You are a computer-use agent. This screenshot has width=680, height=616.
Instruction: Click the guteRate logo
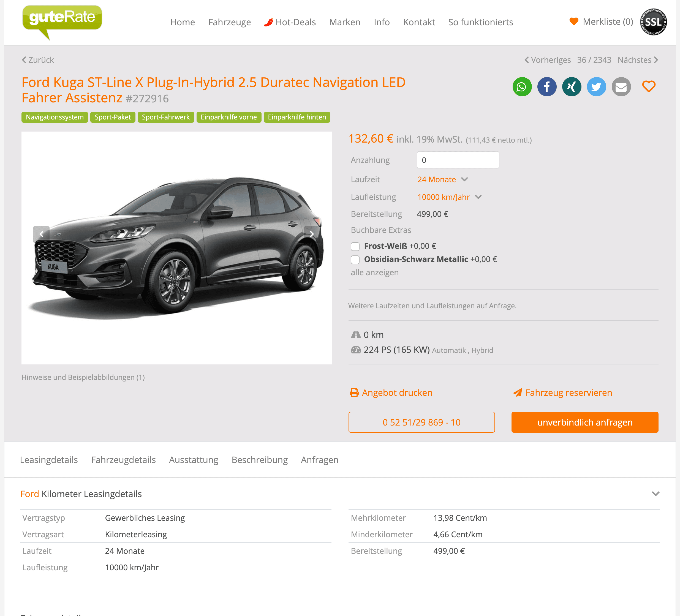point(62,22)
